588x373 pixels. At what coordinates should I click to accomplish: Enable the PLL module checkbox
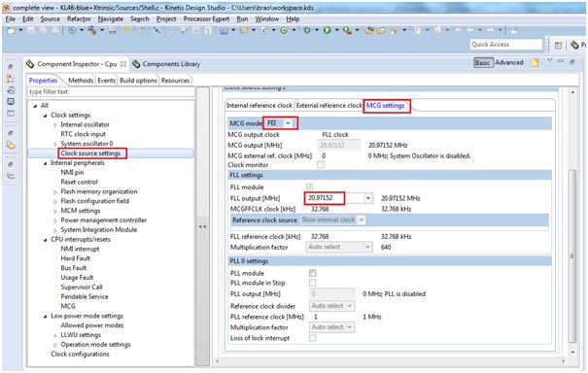(312, 273)
